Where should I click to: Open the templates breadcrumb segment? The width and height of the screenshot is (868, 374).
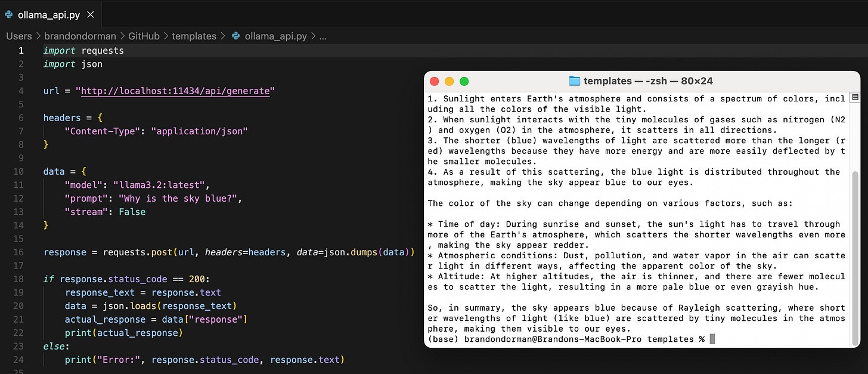194,36
